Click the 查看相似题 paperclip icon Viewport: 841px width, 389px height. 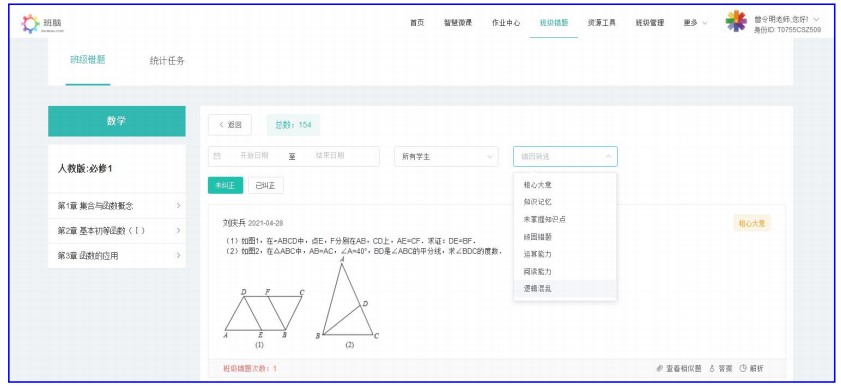click(x=660, y=369)
